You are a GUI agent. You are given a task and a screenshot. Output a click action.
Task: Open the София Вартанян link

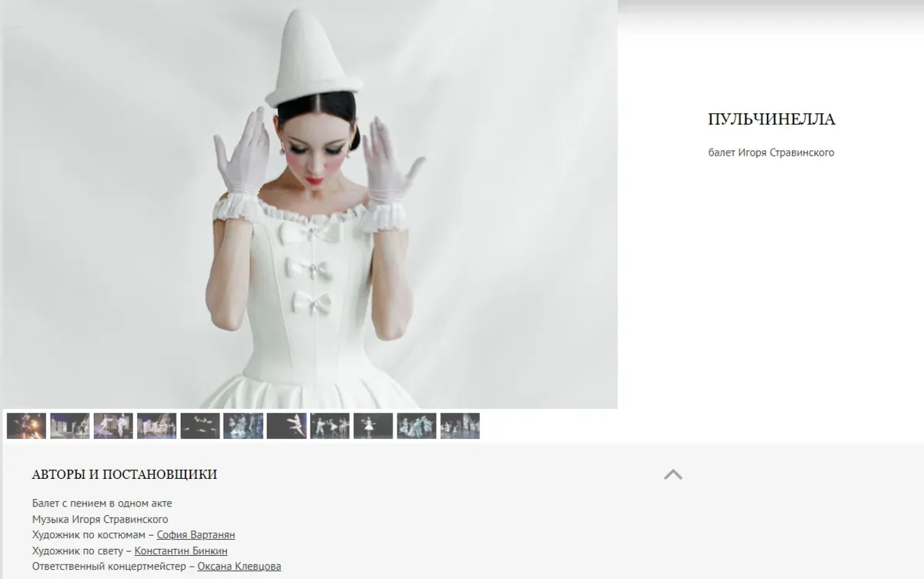pyautogui.click(x=196, y=535)
